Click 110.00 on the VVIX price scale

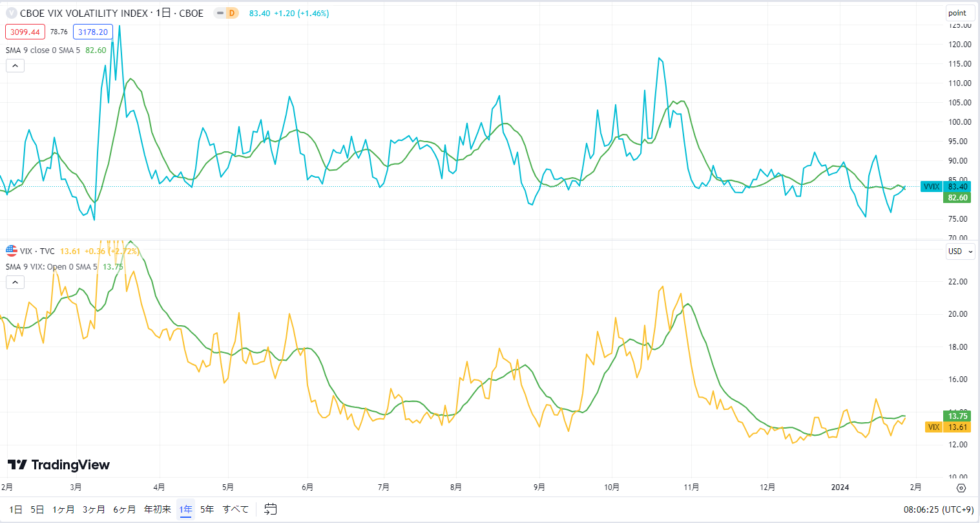(960, 83)
